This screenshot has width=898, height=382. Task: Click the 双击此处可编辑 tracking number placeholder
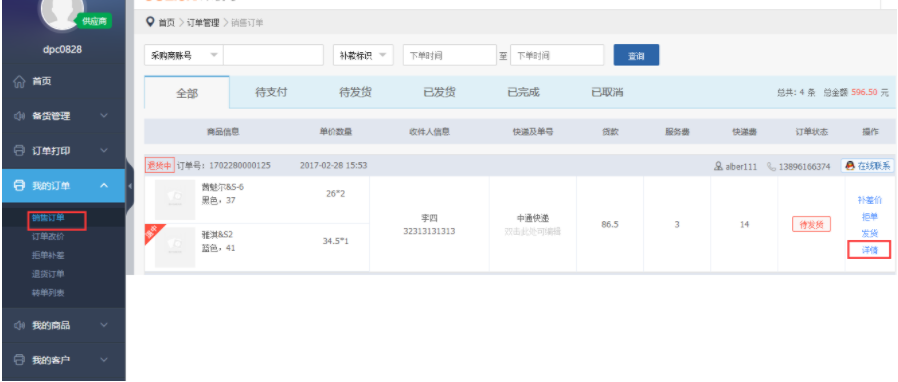533,231
